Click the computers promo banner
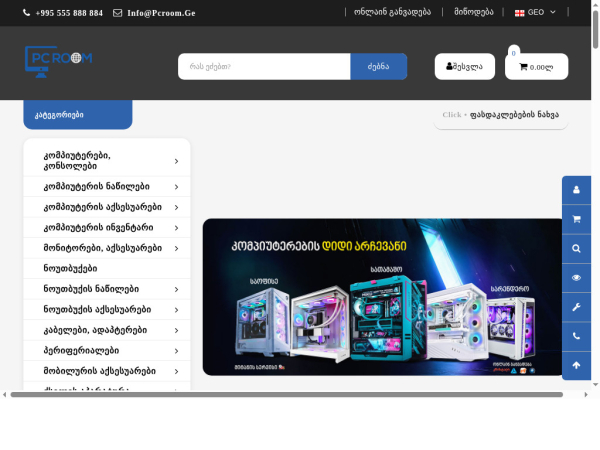The image size is (600, 450). tap(382, 297)
